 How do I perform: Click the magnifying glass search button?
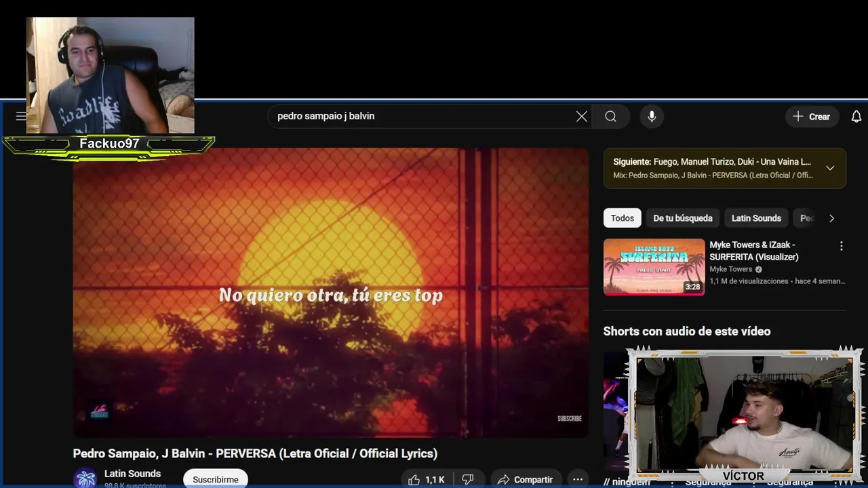[x=611, y=117]
